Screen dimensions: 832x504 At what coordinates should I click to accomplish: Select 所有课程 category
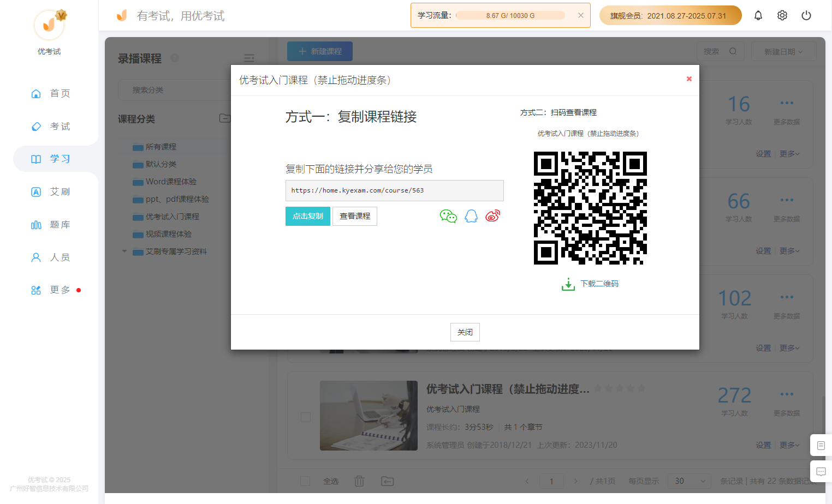[161, 147]
